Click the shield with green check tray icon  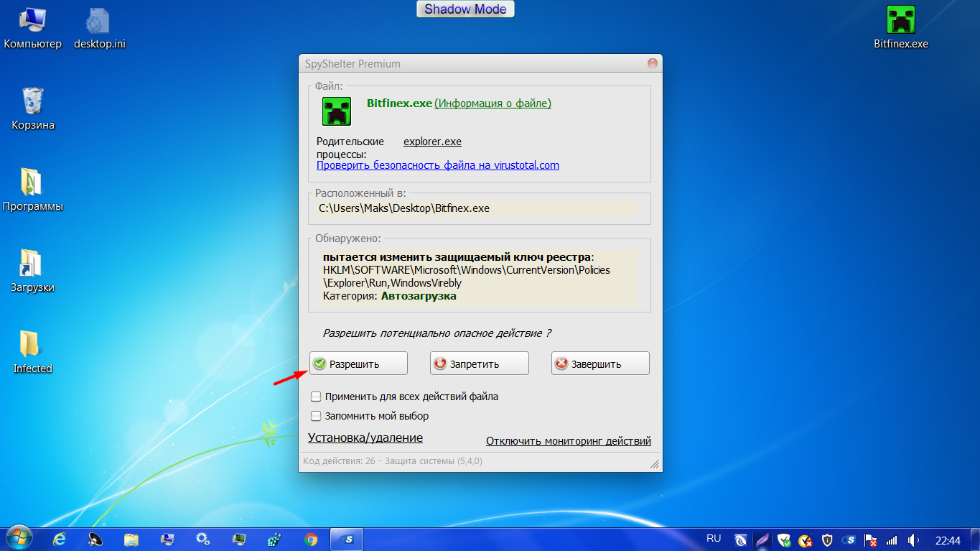click(x=784, y=540)
